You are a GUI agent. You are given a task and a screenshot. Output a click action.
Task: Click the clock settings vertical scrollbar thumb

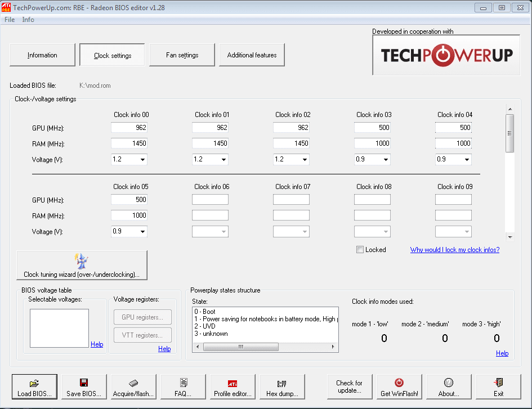pos(509,133)
